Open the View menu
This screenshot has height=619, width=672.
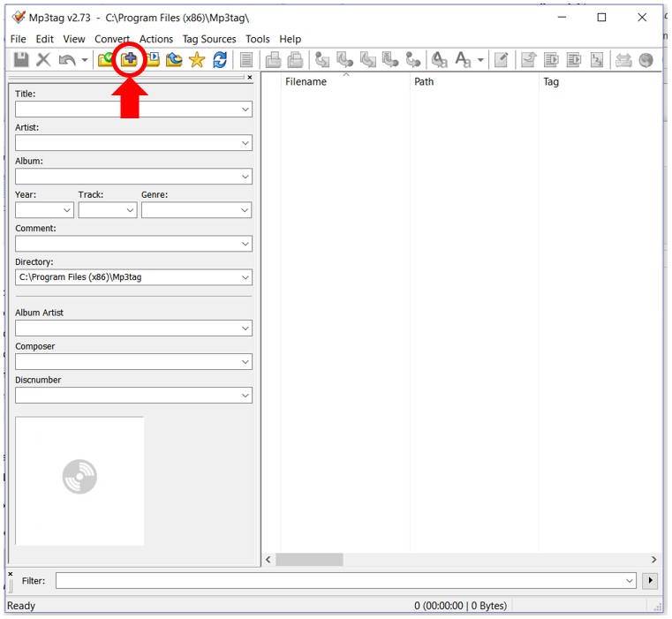[x=73, y=39]
